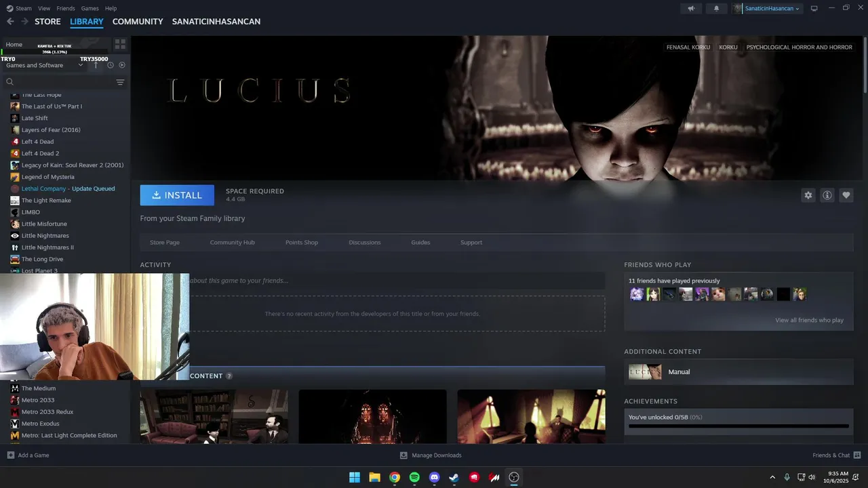Open the Store Page link
868x488 pixels.
[165, 242]
